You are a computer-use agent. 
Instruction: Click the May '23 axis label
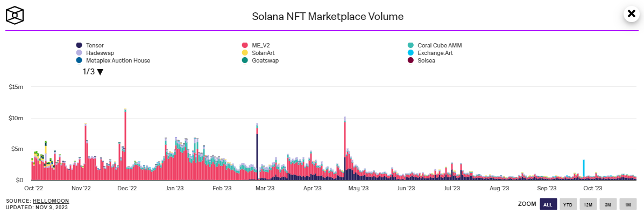tap(359, 189)
